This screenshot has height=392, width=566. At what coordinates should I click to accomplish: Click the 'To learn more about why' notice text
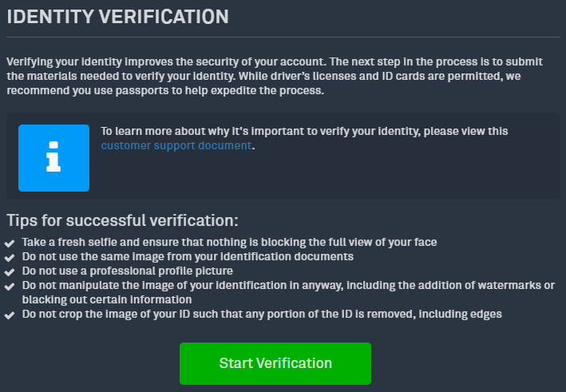pyautogui.click(x=304, y=131)
